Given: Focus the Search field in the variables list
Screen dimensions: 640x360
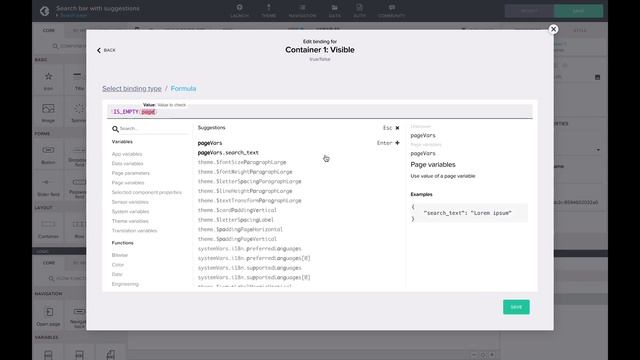Looking at the screenshot, I should (153, 129).
